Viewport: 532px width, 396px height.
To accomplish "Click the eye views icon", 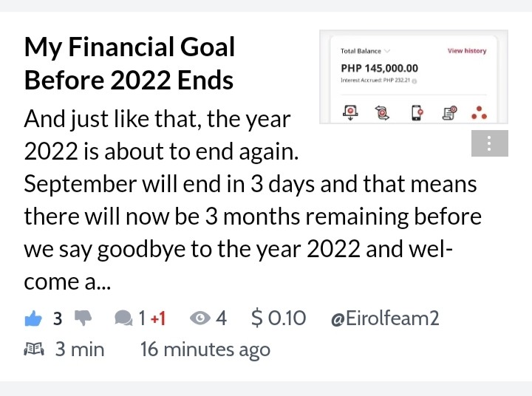I will click(199, 318).
